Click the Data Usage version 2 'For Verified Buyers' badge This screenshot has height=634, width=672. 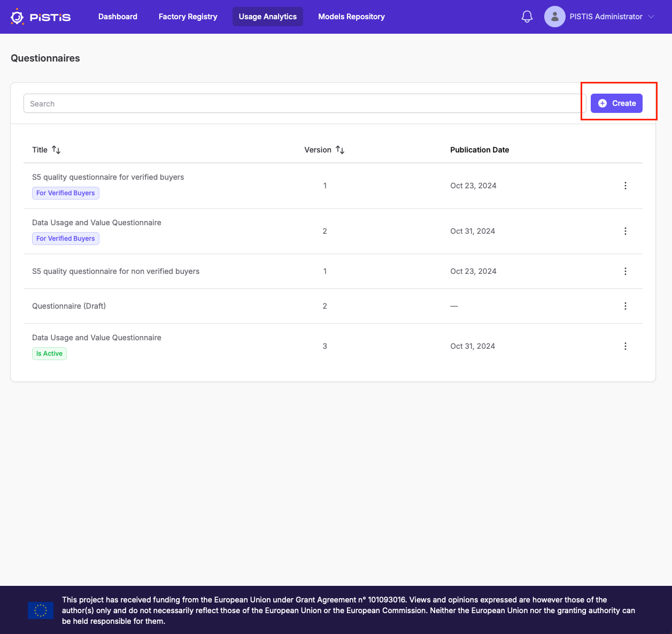66,239
